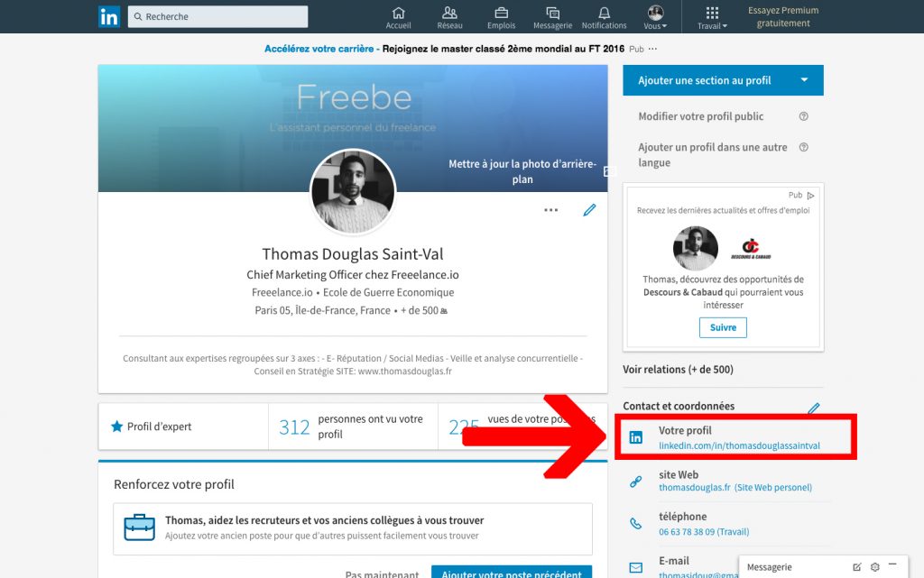
Task: Click the phone number 06 63 78 38 09
Action: (x=704, y=531)
